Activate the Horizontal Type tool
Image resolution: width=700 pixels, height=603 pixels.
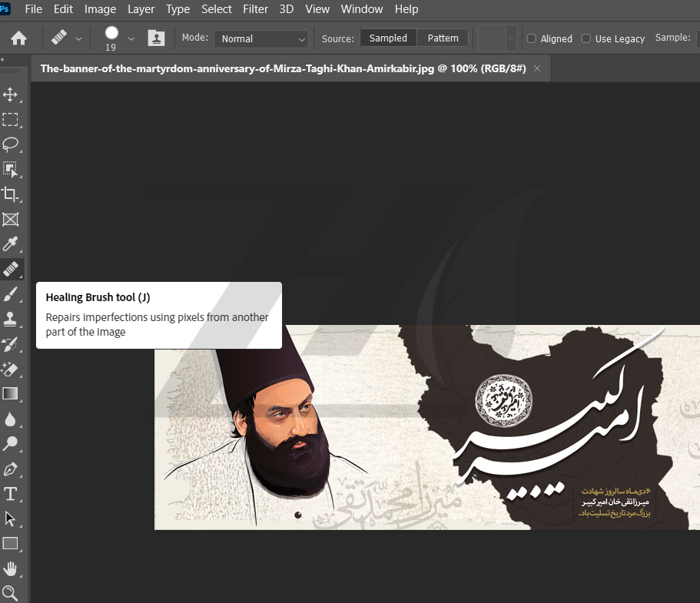coord(11,493)
